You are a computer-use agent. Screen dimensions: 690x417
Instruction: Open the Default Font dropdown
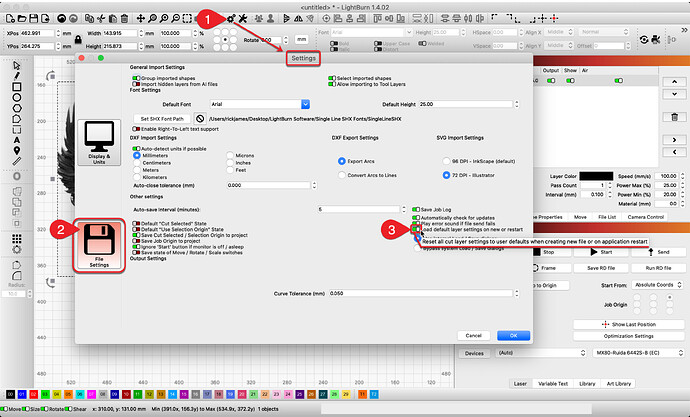[x=305, y=104]
